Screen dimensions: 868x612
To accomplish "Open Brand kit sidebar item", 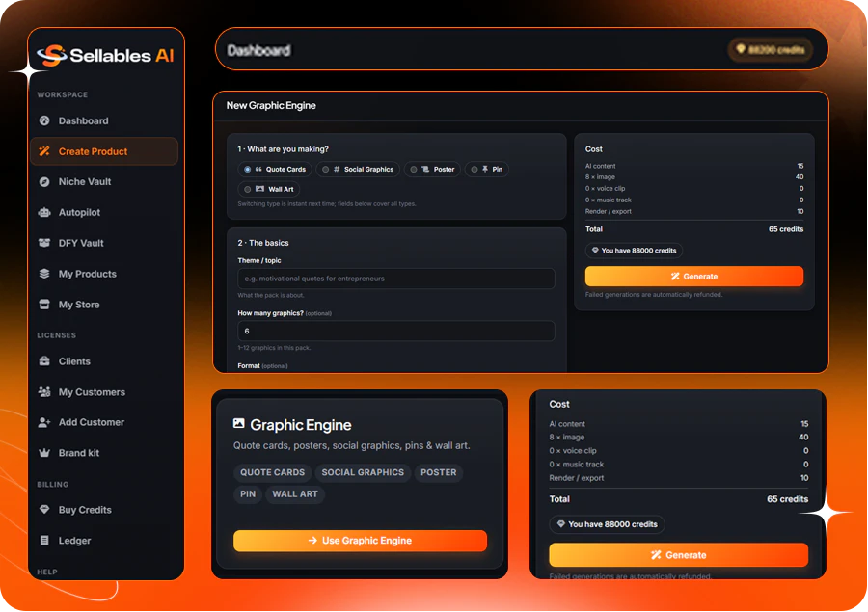I will (x=104, y=453).
